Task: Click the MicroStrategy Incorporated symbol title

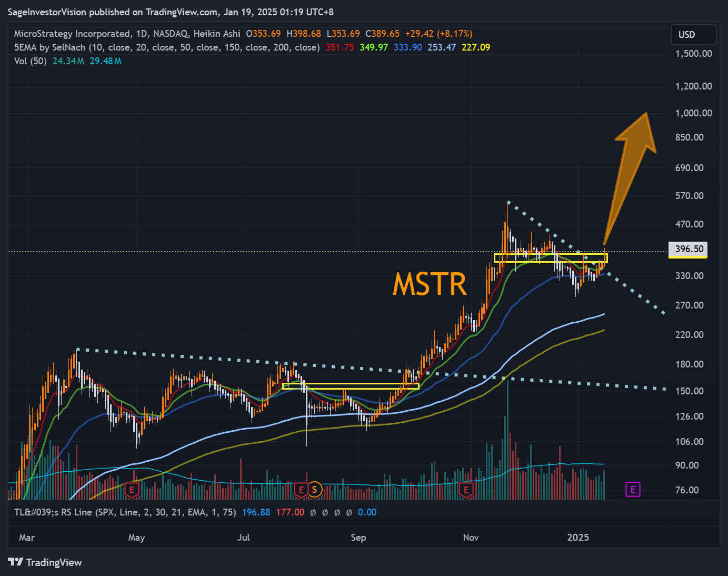Action: tap(73, 34)
